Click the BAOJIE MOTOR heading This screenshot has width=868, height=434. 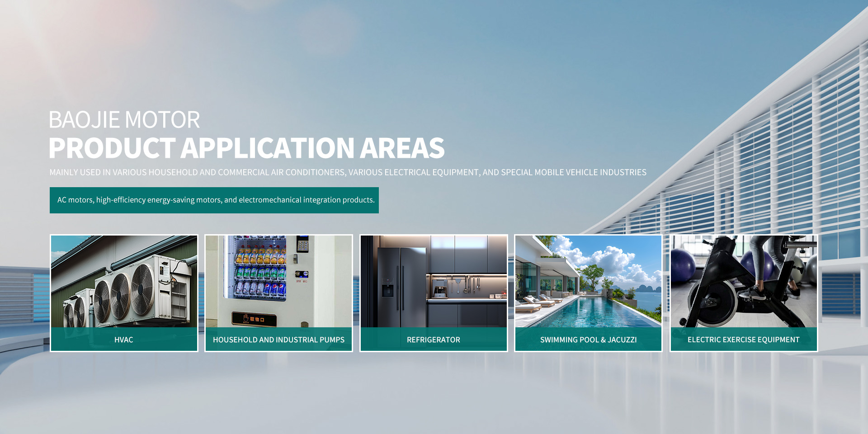pos(124,120)
